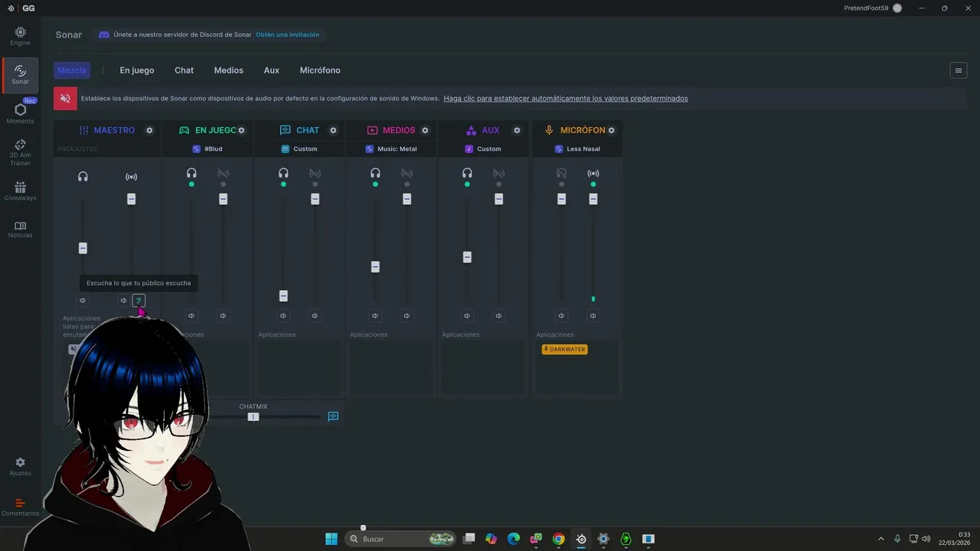Toggle Medios headphone monitoring
The height and width of the screenshot is (551, 980).
tap(375, 174)
